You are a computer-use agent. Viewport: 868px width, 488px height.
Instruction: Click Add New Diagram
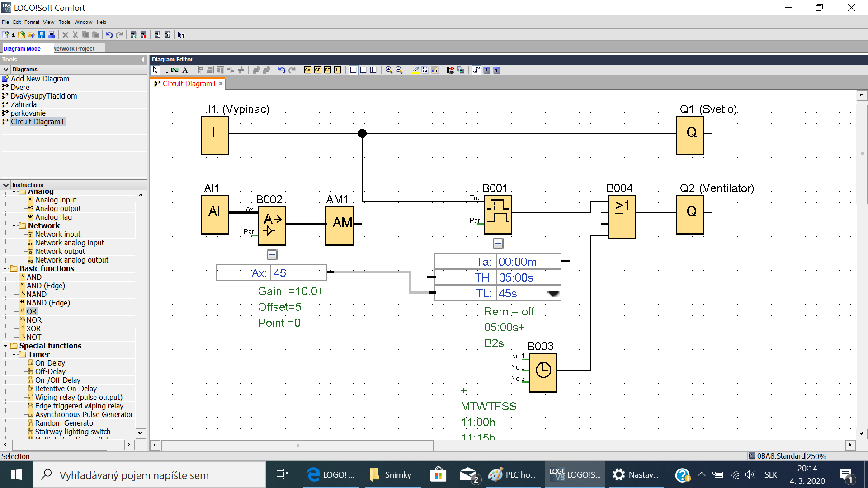coord(40,79)
